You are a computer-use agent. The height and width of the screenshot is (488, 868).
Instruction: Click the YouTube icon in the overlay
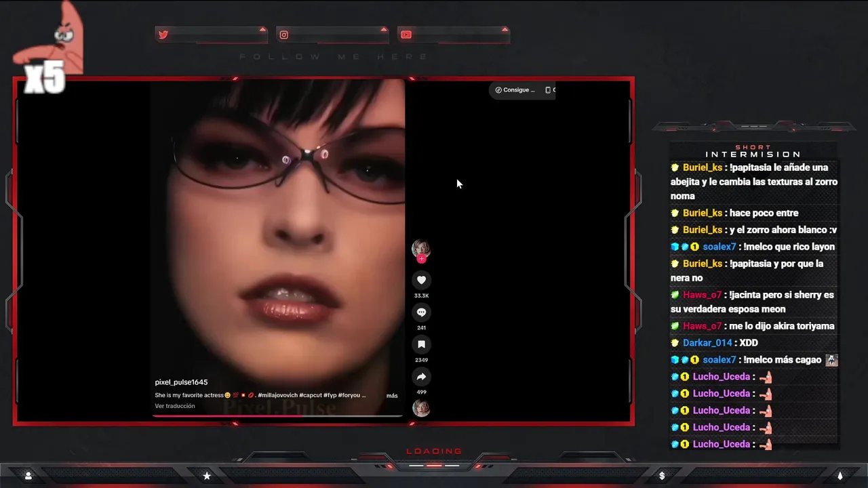coord(406,35)
